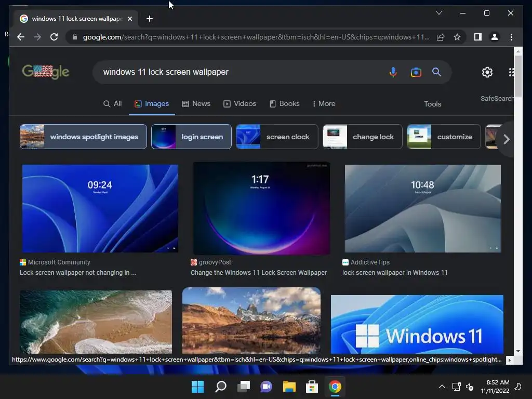
Task: Open Google quick settings gear
Action: point(487,72)
